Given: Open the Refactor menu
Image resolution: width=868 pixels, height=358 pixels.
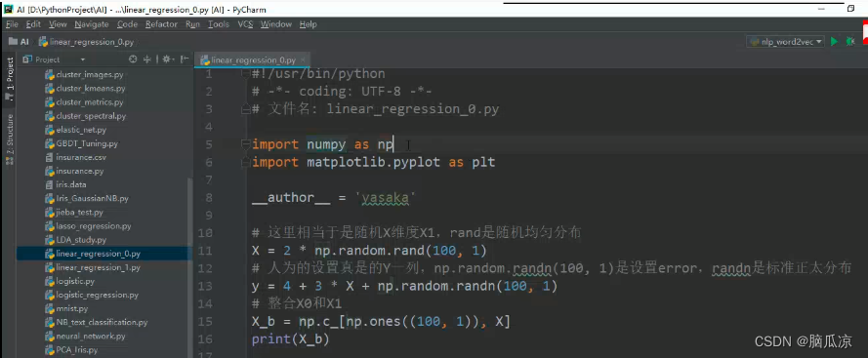Looking at the screenshot, I should [x=161, y=24].
